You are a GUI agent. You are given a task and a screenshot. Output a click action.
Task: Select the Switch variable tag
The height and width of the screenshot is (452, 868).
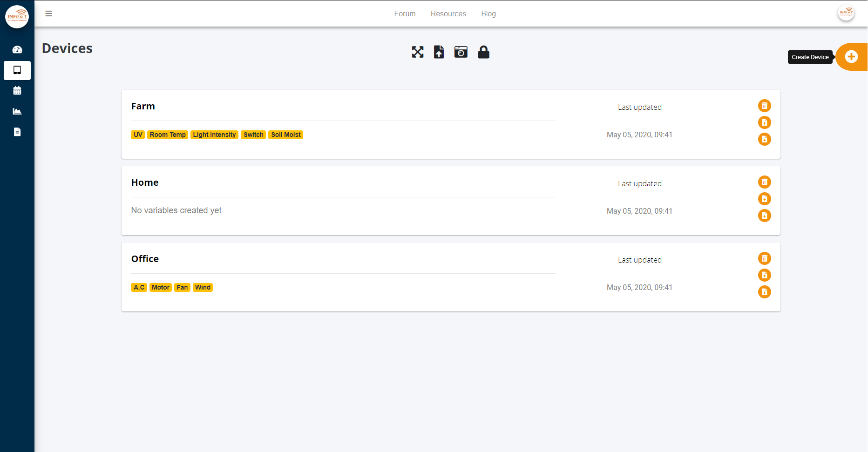tap(253, 135)
